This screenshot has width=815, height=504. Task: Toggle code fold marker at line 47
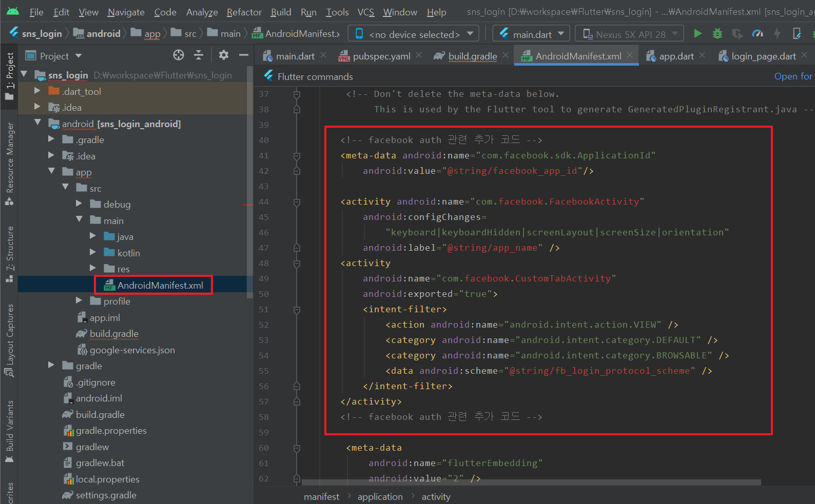(297, 248)
